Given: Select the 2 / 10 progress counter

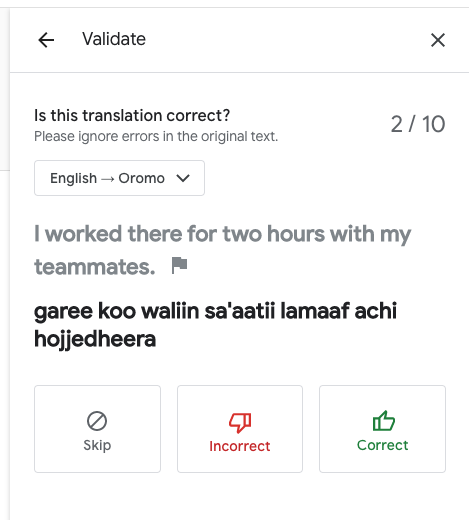Looking at the screenshot, I should 418,124.
